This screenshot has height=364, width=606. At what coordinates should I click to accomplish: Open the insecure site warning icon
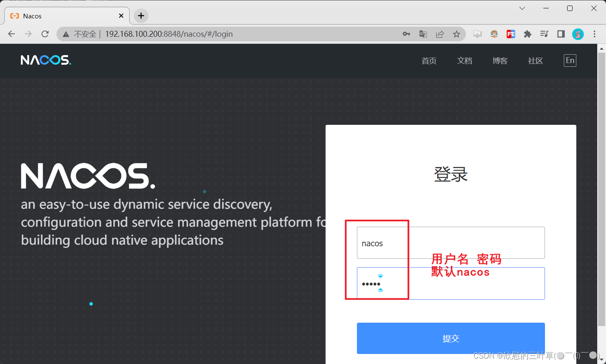(66, 34)
